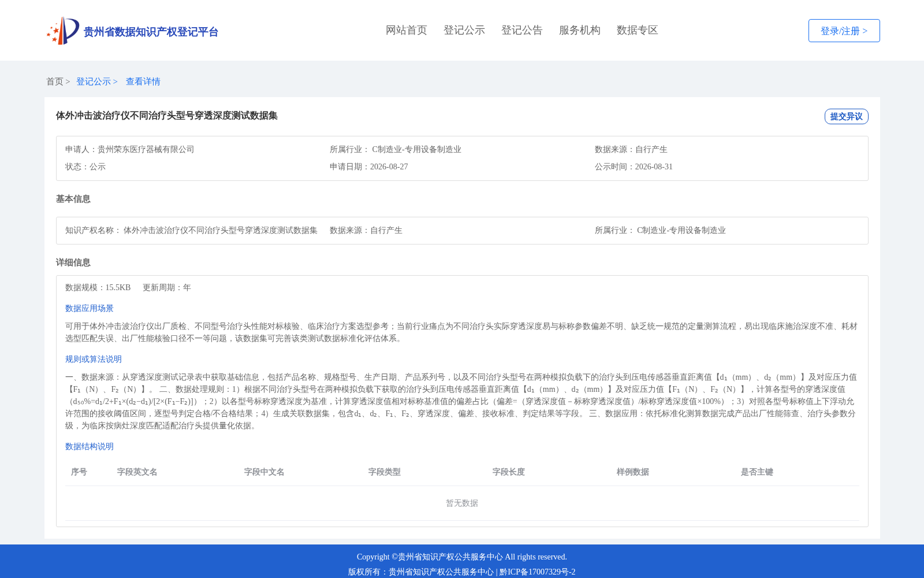Go to 网站首页 in the navigation
This screenshot has height=578, width=924.
407,30
